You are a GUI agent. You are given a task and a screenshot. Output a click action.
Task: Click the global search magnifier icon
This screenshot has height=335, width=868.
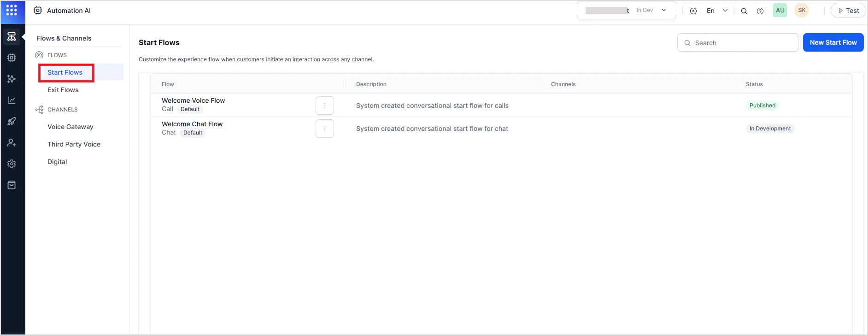click(x=744, y=11)
